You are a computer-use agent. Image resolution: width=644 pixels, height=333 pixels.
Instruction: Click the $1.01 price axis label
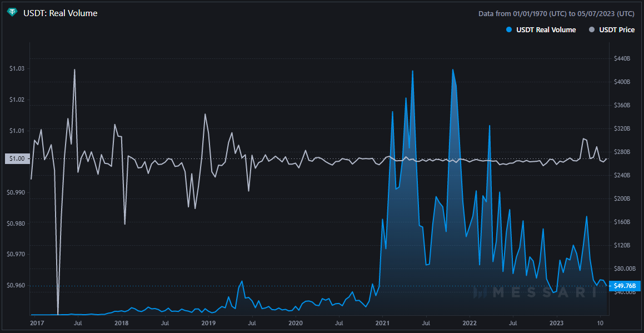point(17,131)
